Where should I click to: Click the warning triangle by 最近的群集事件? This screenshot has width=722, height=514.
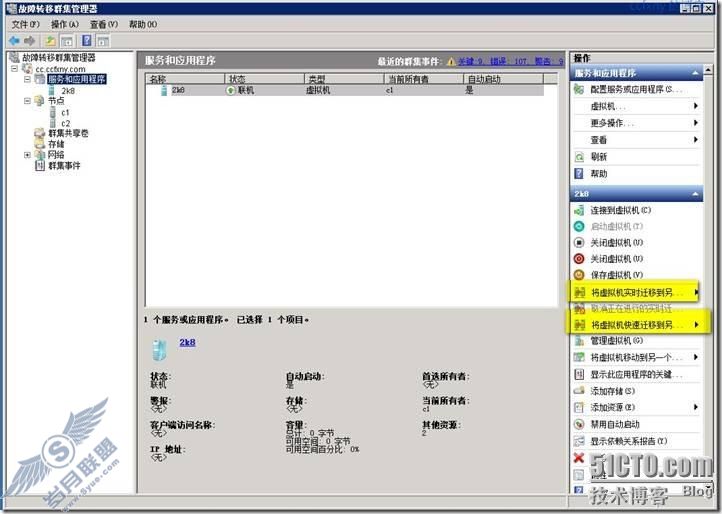point(451,61)
